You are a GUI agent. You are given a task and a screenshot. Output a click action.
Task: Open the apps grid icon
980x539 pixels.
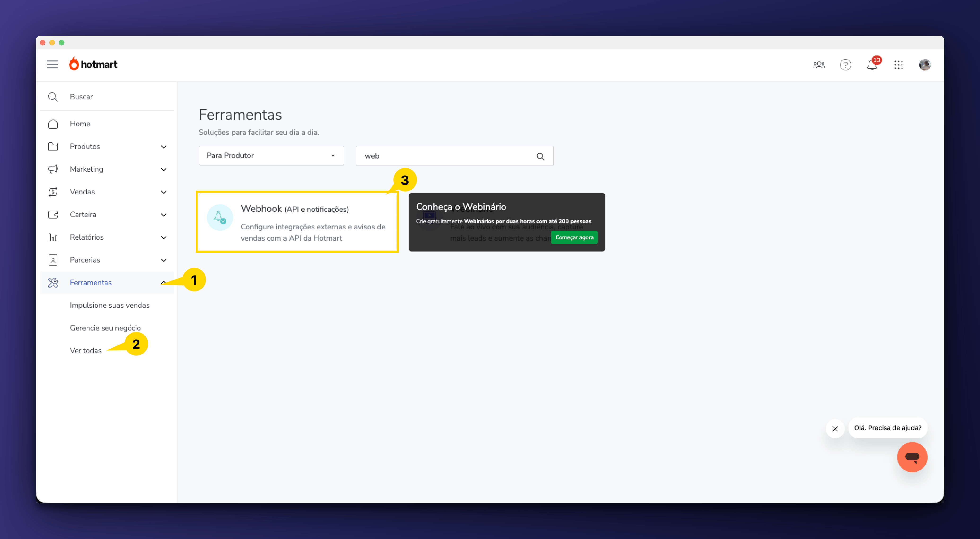[898, 65]
